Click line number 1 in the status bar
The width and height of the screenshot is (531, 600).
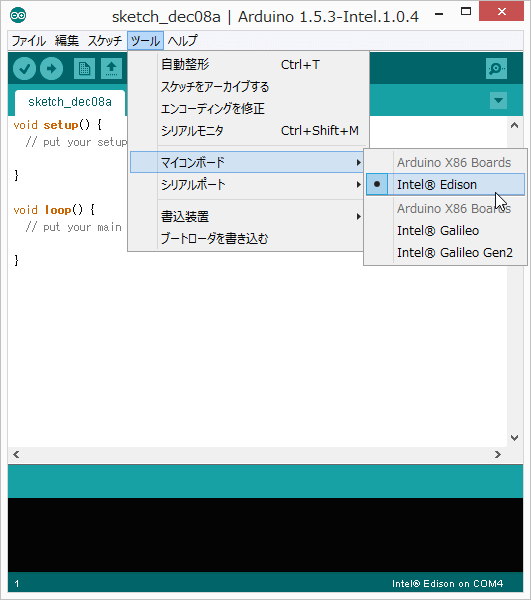17,584
